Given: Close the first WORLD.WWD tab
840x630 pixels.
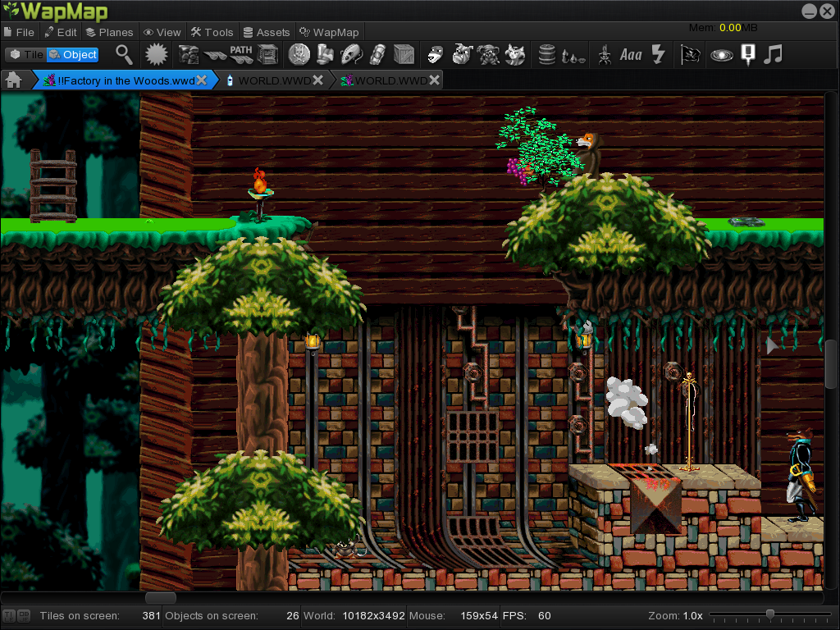Looking at the screenshot, I should tap(318, 80).
